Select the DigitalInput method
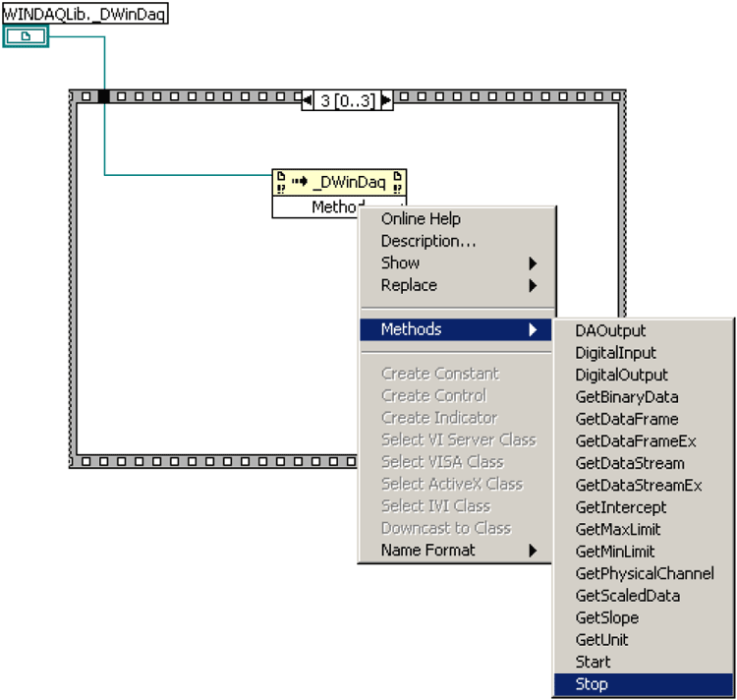The height and width of the screenshot is (700, 737). coord(644,353)
